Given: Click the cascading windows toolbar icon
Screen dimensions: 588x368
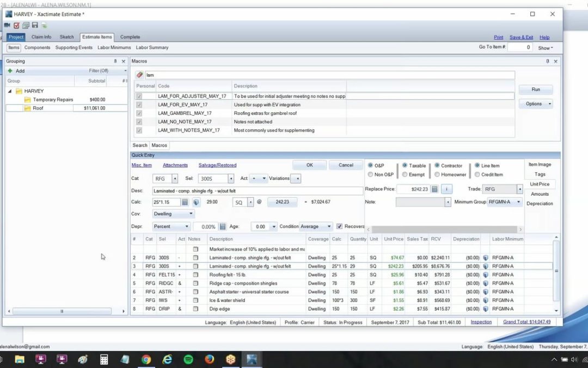Looking at the screenshot, I should tap(26, 26).
